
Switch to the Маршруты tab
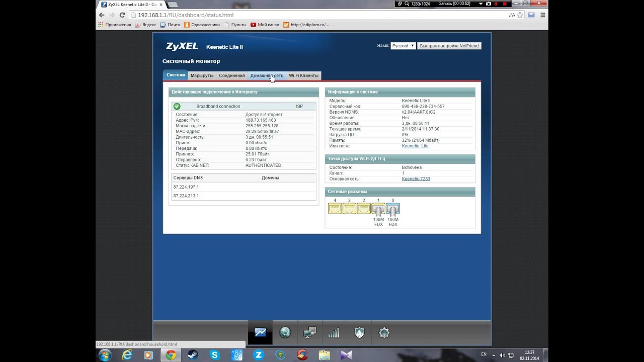click(202, 75)
